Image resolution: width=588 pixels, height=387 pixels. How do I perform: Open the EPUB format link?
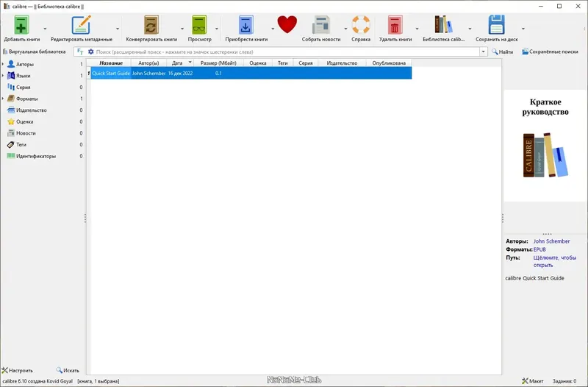pyautogui.click(x=539, y=249)
